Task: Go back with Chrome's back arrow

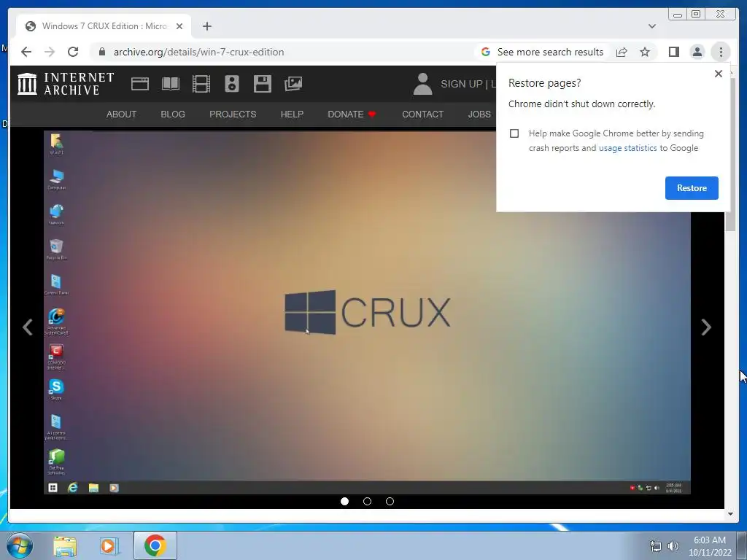Action: point(26,52)
